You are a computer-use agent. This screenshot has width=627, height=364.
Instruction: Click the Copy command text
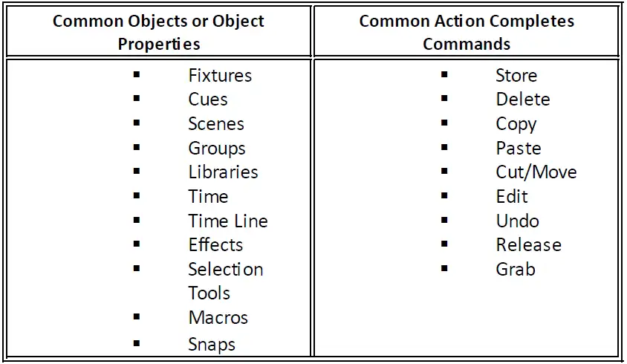click(516, 125)
